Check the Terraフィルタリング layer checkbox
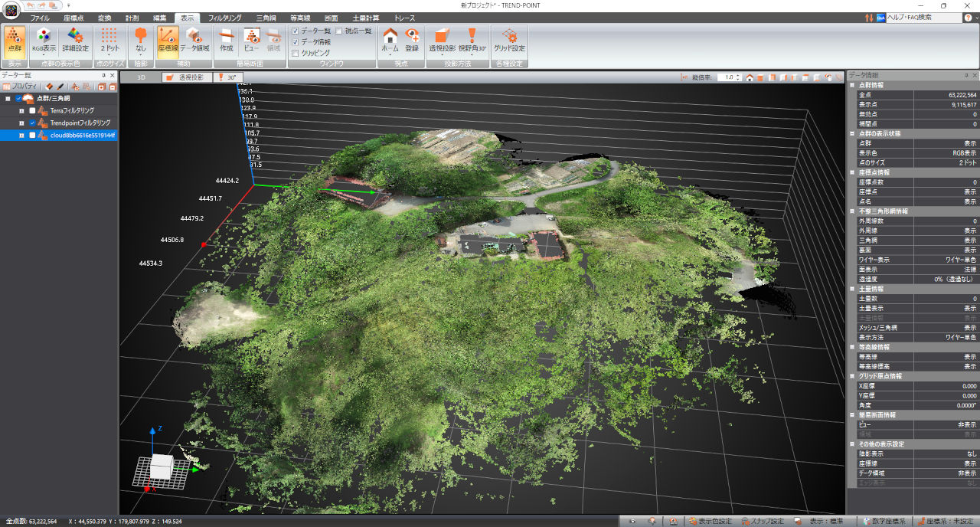 [x=32, y=111]
